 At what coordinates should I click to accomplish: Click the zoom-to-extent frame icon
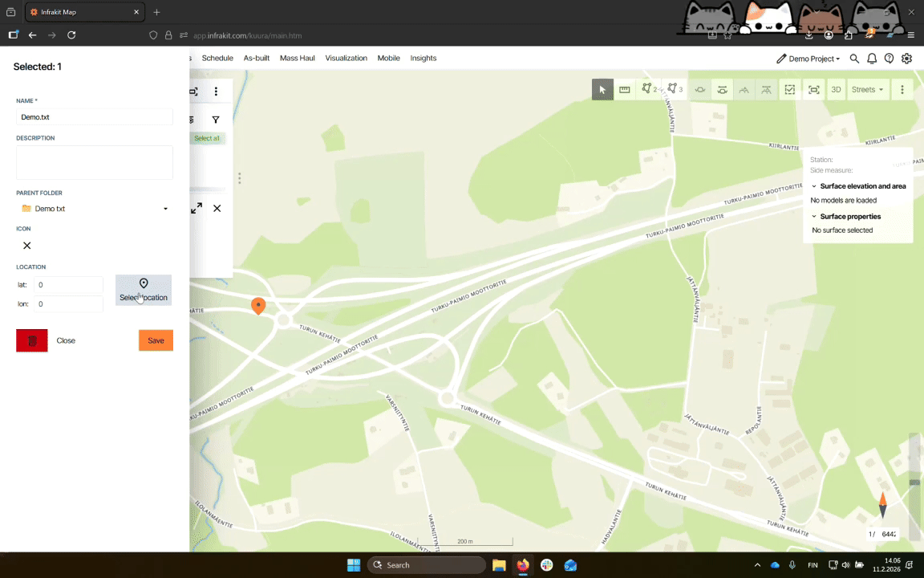coord(814,90)
